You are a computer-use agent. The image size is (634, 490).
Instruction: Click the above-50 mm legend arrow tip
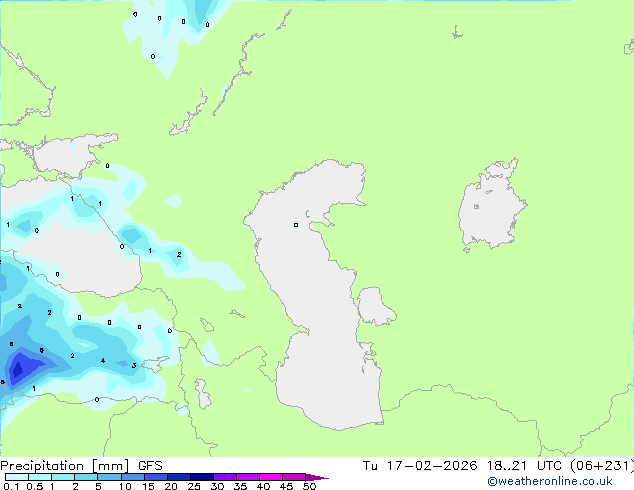coord(317,477)
